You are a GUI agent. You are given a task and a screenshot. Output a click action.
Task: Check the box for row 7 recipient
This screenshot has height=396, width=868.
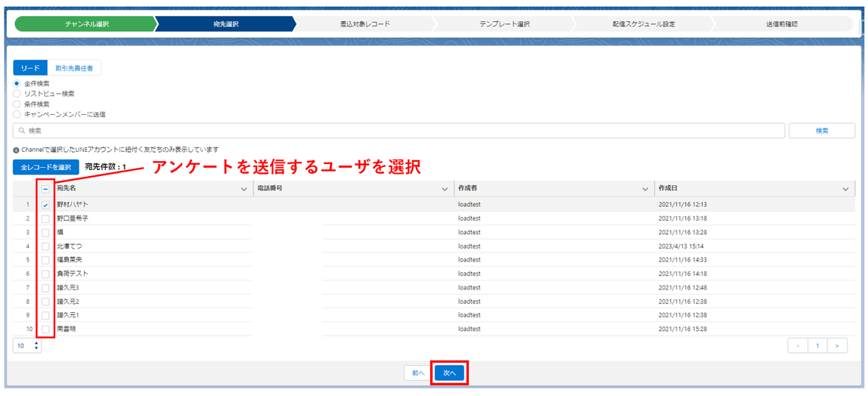pyautogui.click(x=45, y=288)
